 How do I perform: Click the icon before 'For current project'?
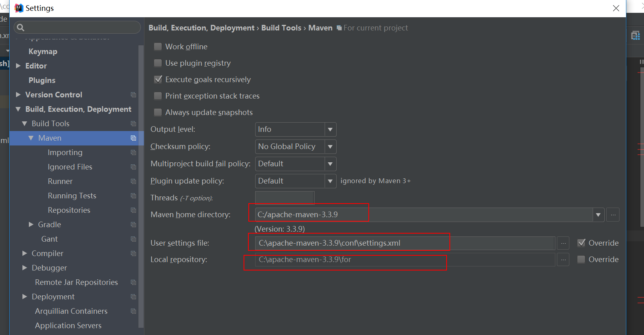click(x=339, y=28)
